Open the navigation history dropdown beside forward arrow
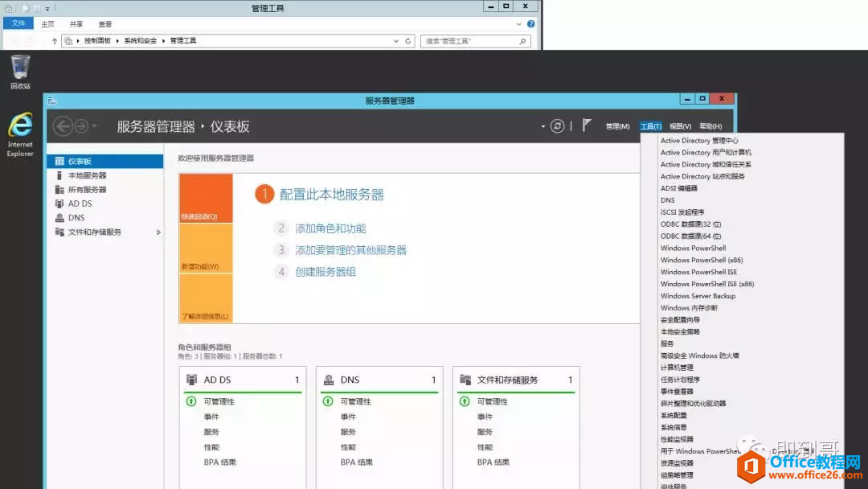Screen dimensions: 868x489 click(x=94, y=126)
